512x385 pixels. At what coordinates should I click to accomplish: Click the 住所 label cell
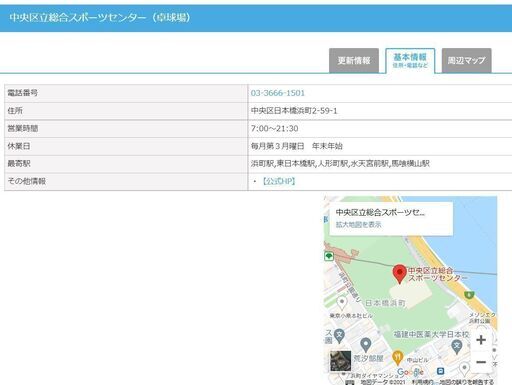coord(126,111)
